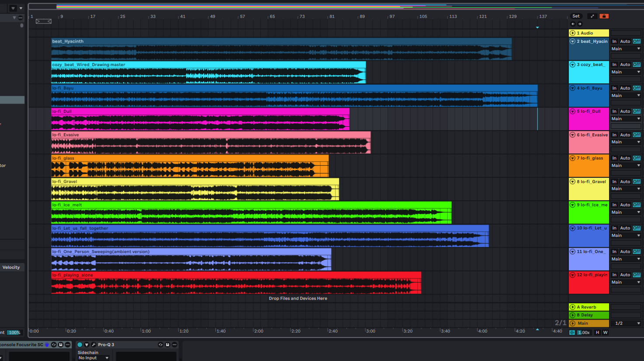Set lo-fi_Bayu track monitoring to Auto
The width and height of the screenshot is (644, 361).
click(x=625, y=88)
